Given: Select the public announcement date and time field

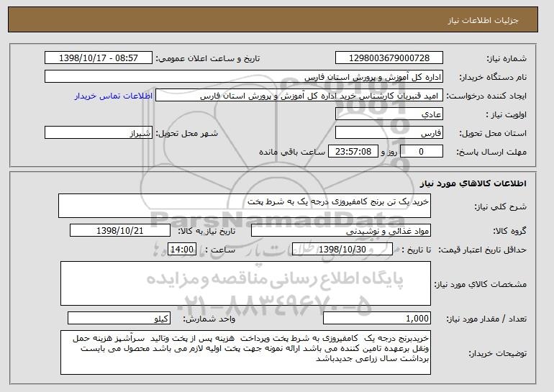Looking at the screenshot, I should pyautogui.click(x=99, y=58).
